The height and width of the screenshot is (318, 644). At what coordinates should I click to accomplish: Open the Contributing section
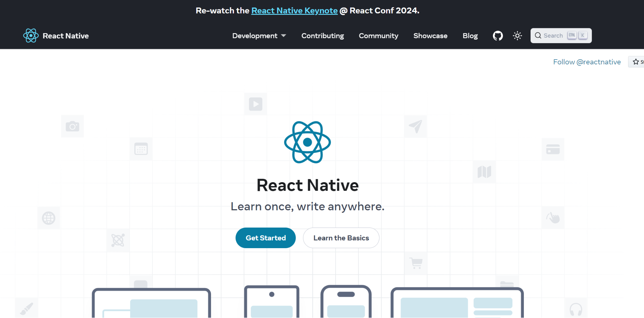coord(322,36)
